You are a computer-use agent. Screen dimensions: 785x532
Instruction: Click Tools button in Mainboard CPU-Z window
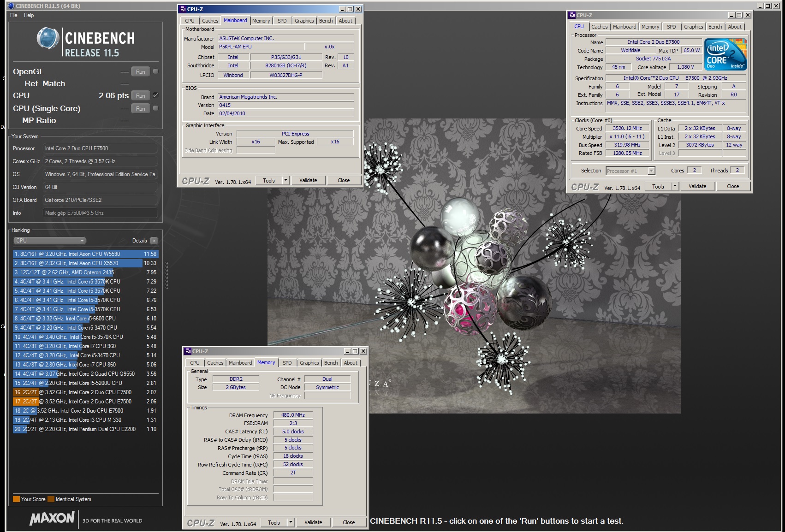point(269,180)
